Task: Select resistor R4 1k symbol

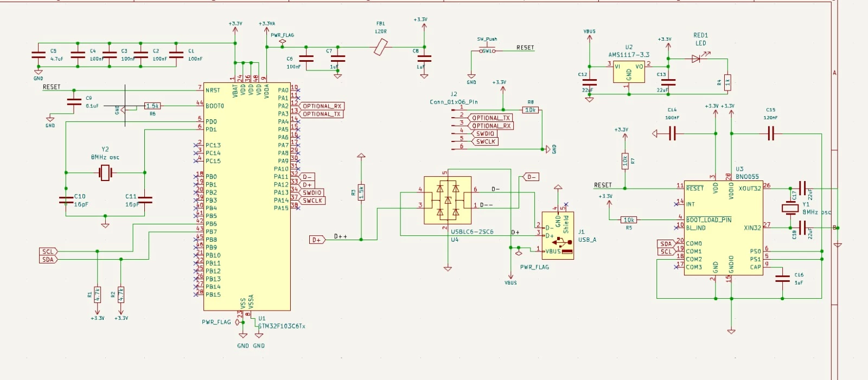Action: pyautogui.click(x=727, y=82)
